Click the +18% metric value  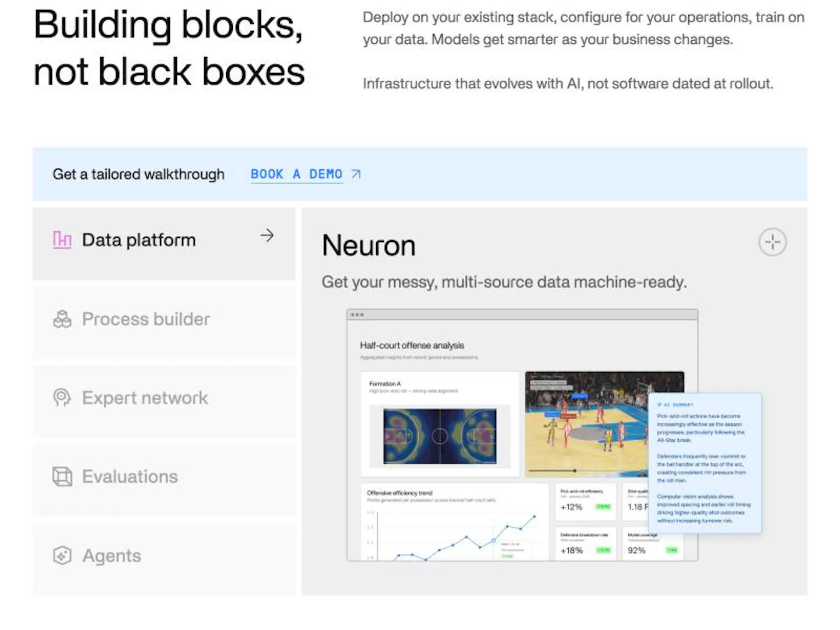pos(572,550)
